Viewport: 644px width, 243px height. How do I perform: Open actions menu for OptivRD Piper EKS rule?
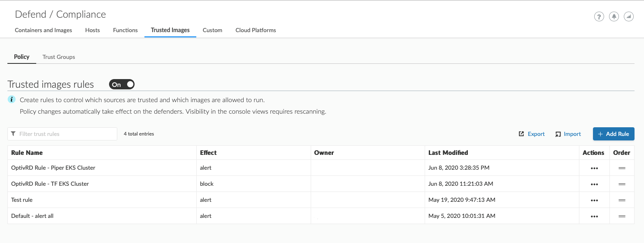[x=594, y=168]
